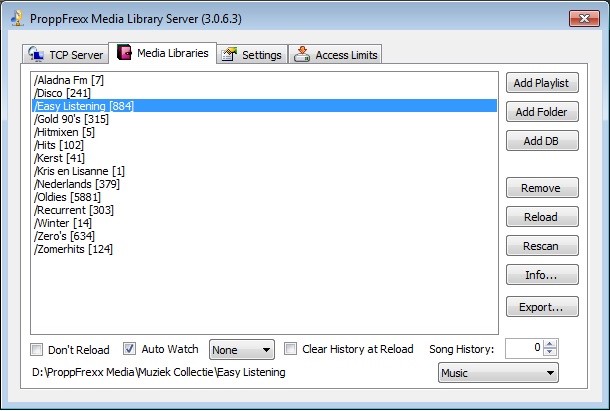Click the Access Limits tab icon
610x411 pixels.
coord(301,54)
